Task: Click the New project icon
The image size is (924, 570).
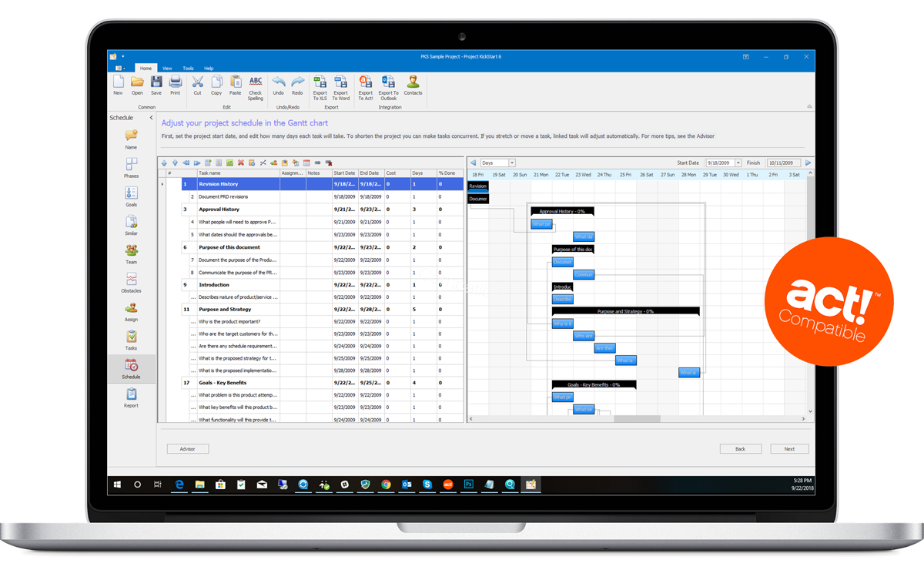Action: click(118, 85)
